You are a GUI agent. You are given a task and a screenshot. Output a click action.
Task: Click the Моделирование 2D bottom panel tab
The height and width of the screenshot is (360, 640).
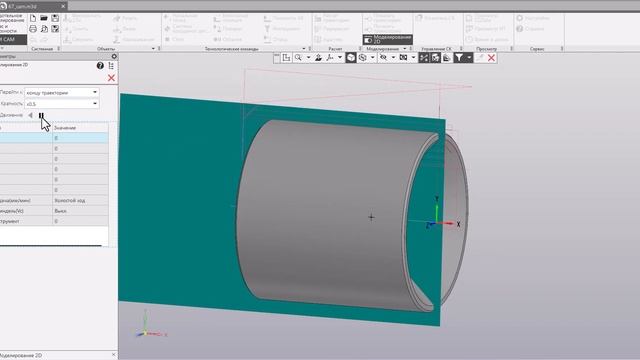21,356
